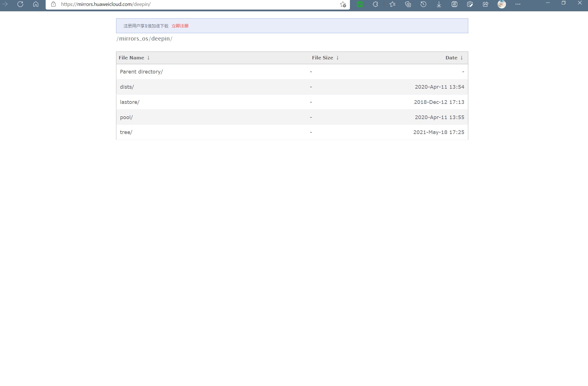Open the dists/ directory

[x=127, y=87]
